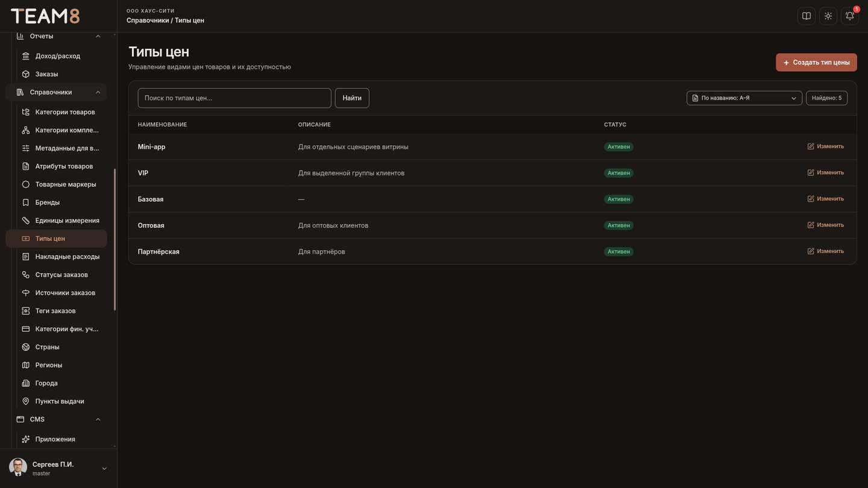The width and height of the screenshot is (868, 488).
Task: Collapse the Отчеты section chevron
Action: coord(98,36)
